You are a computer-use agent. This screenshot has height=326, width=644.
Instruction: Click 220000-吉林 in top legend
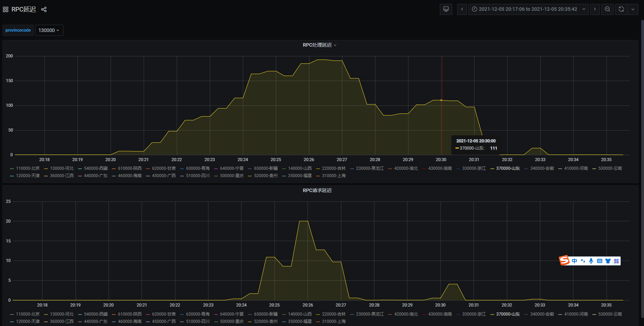[334, 168]
